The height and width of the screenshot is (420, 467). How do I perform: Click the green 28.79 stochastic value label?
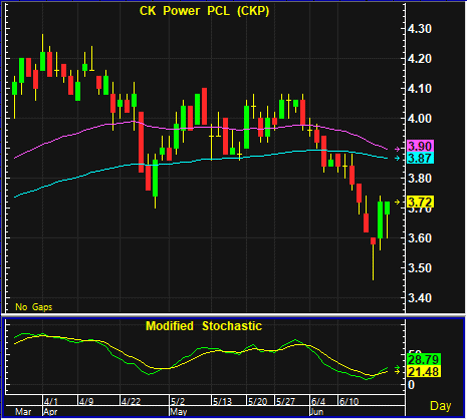coord(424,360)
